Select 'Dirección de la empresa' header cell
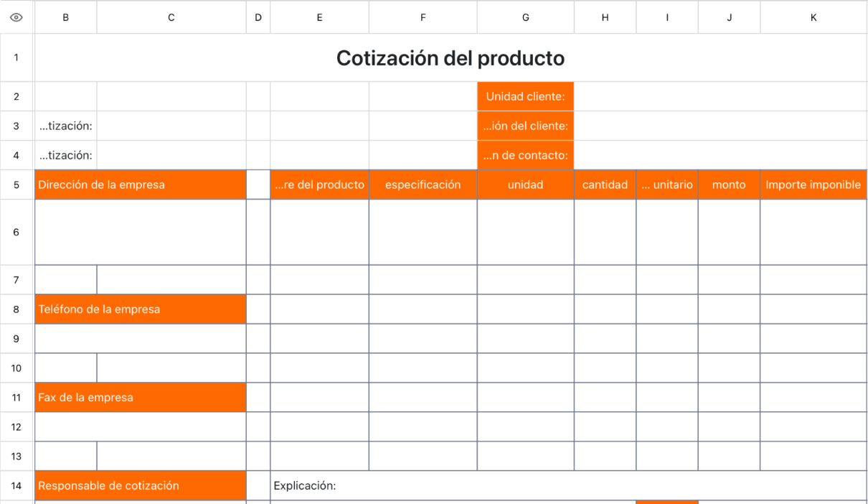 [x=141, y=185]
